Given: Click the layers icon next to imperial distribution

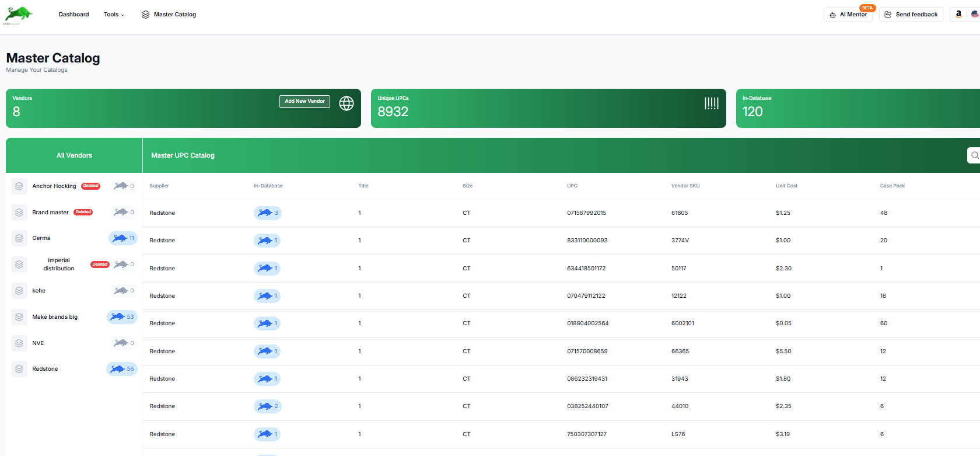Looking at the screenshot, I should [x=19, y=264].
